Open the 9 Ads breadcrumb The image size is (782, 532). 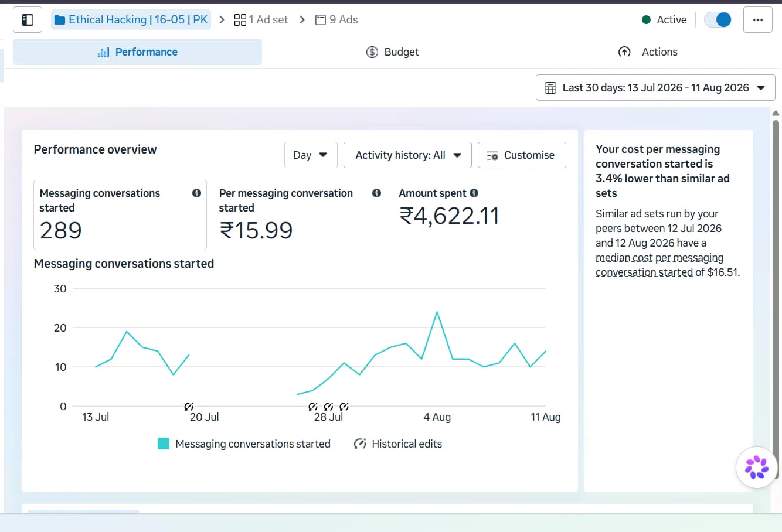[336, 20]
